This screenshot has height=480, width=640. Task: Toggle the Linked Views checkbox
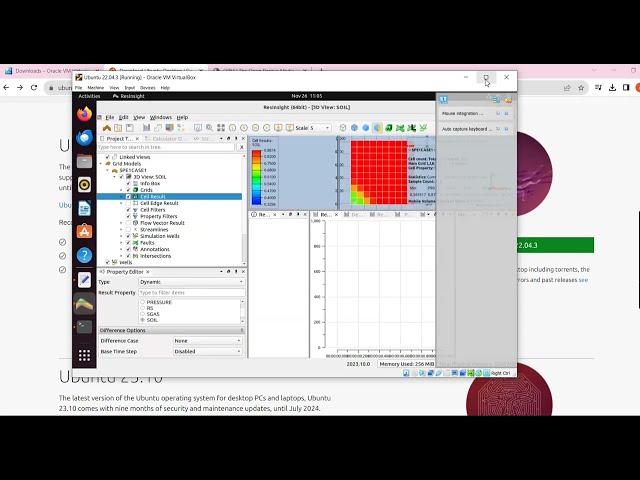[x=108, y=157]
